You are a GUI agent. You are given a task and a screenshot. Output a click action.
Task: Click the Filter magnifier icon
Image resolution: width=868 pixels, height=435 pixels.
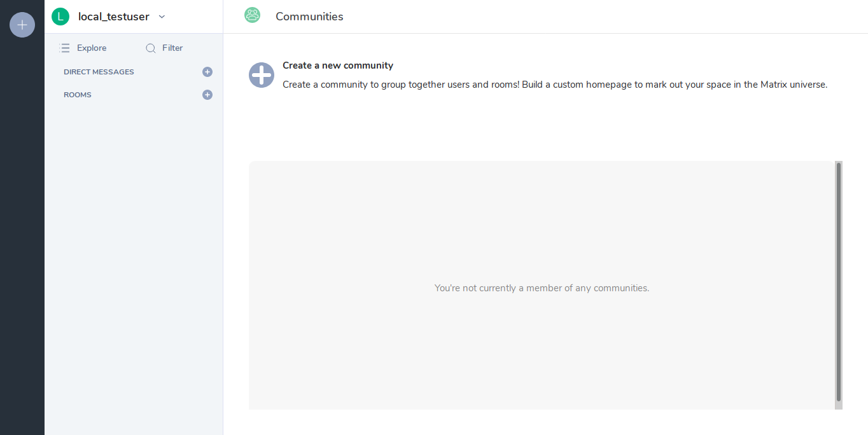[151, 48]
